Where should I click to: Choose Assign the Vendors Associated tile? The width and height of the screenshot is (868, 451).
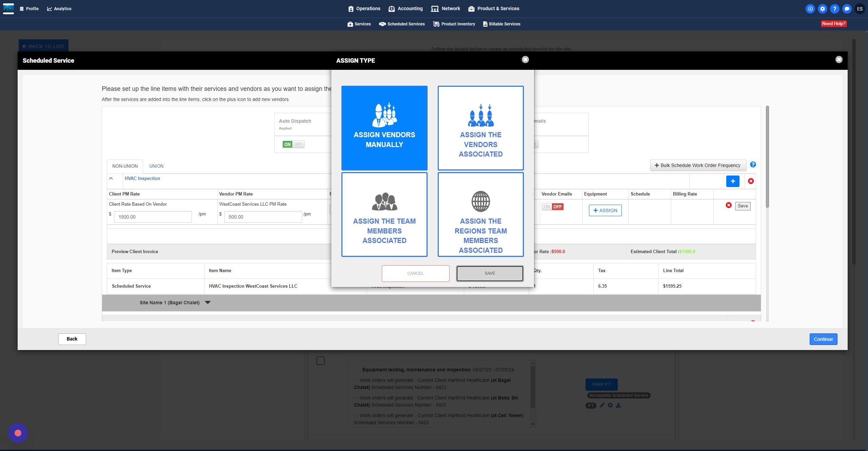480,128
